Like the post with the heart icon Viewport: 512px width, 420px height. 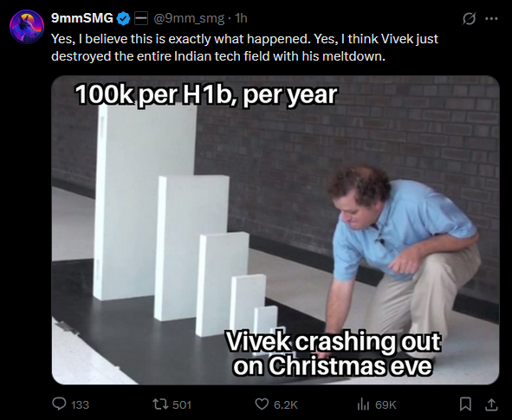(x=262, y=404)
